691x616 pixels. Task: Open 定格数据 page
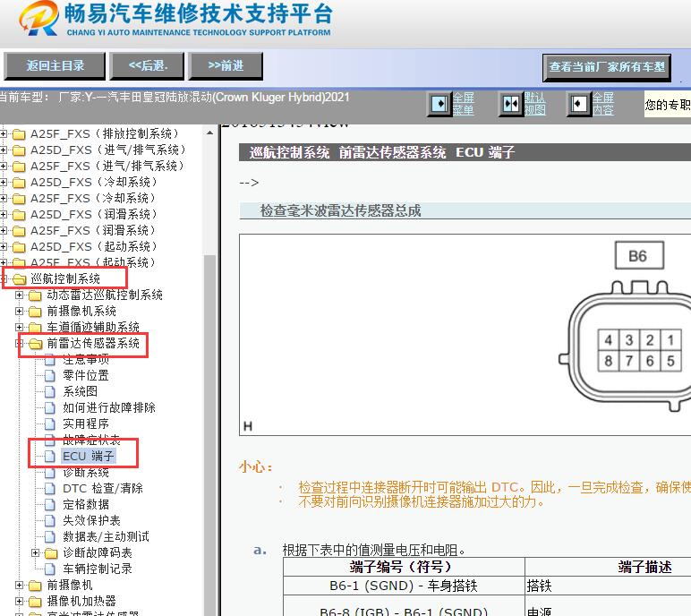[86, 504]
